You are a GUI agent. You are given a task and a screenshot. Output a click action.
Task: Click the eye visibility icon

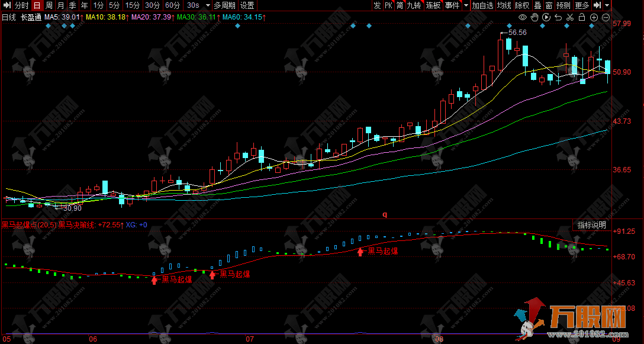tap(523, 17)
